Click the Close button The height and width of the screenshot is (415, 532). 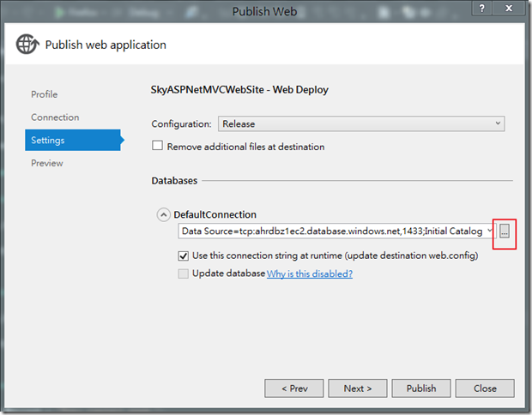[x=485, y=388]
